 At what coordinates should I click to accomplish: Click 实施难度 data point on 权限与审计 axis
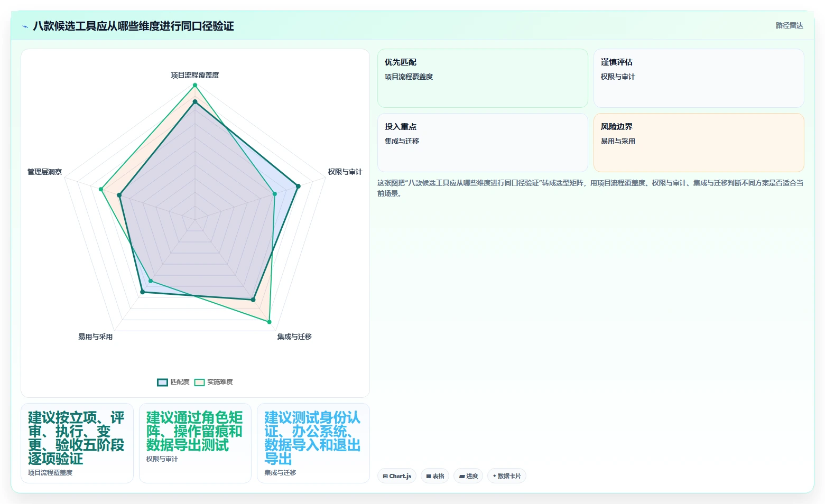pyautogui.click(x=275, y=194)
